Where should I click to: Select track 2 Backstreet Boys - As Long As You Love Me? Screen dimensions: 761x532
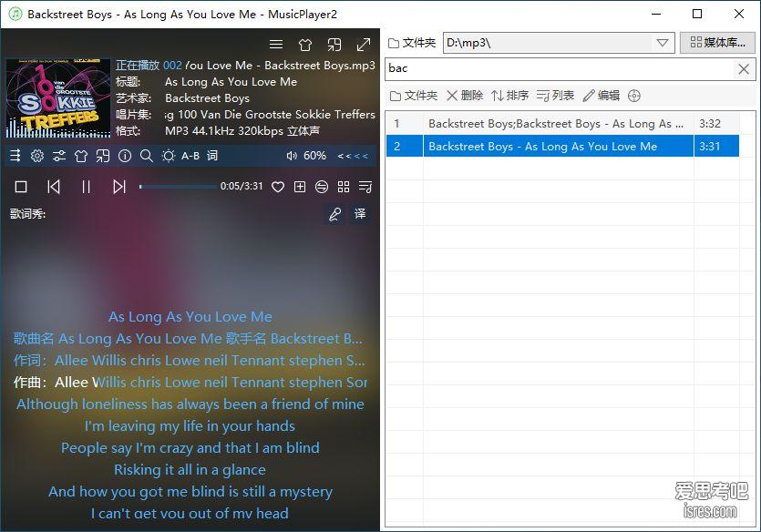[x=562, y=146]
